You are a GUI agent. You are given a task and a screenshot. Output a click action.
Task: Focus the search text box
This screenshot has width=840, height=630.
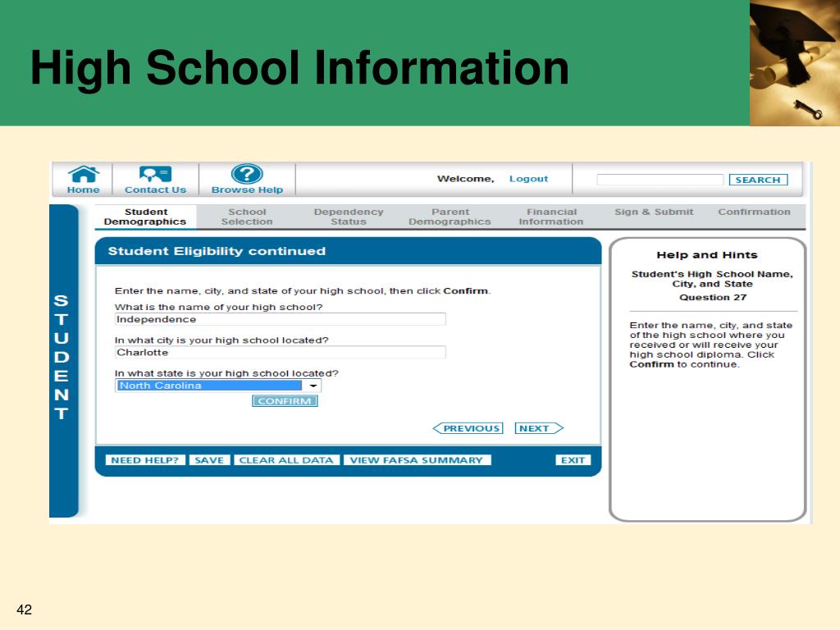pyautogui.click(x=660, y=180)
